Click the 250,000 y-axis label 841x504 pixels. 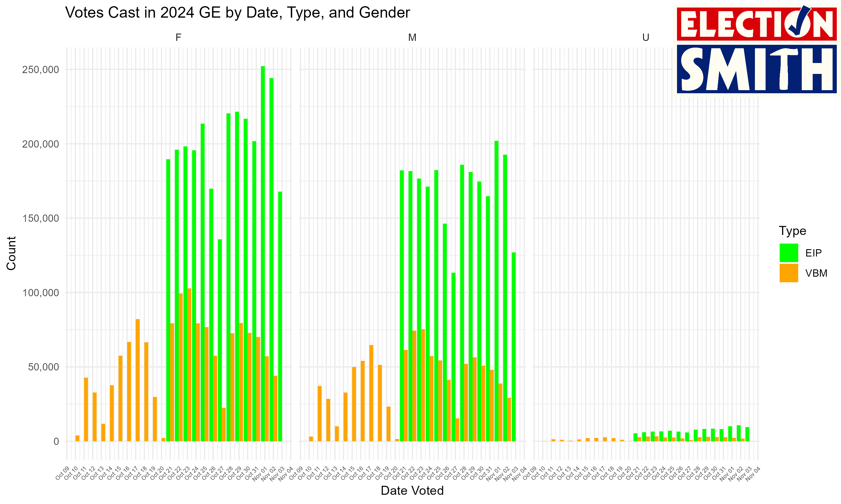click(40, 70)
